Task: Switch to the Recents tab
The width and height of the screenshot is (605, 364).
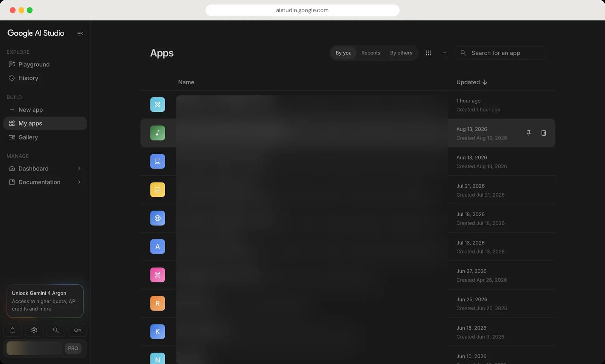Action: [x=371, y=53]
